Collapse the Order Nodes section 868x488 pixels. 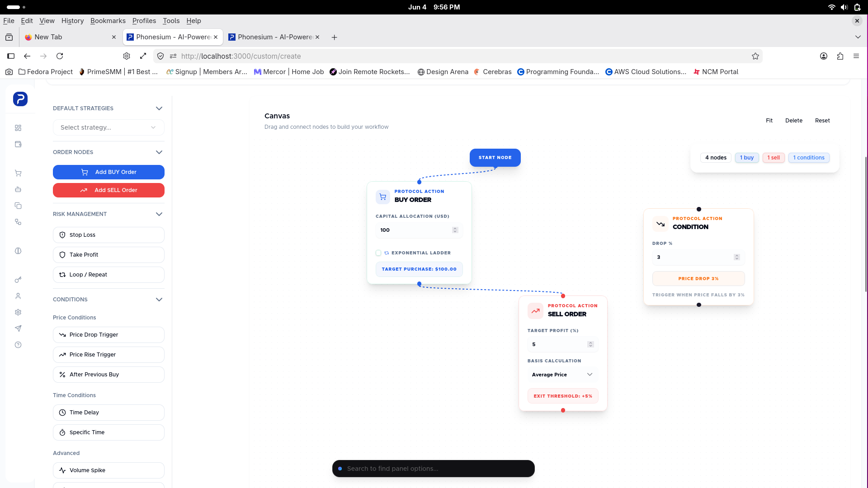159,152
